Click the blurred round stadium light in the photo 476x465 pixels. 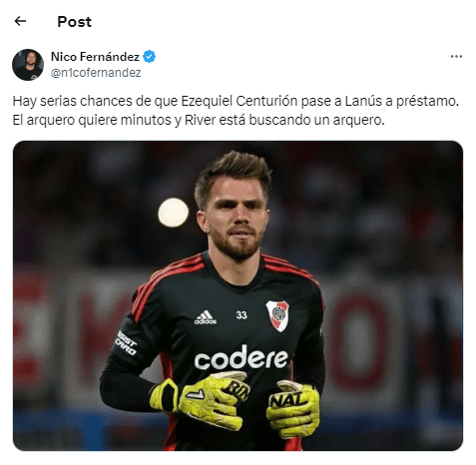tap(173, 213)
